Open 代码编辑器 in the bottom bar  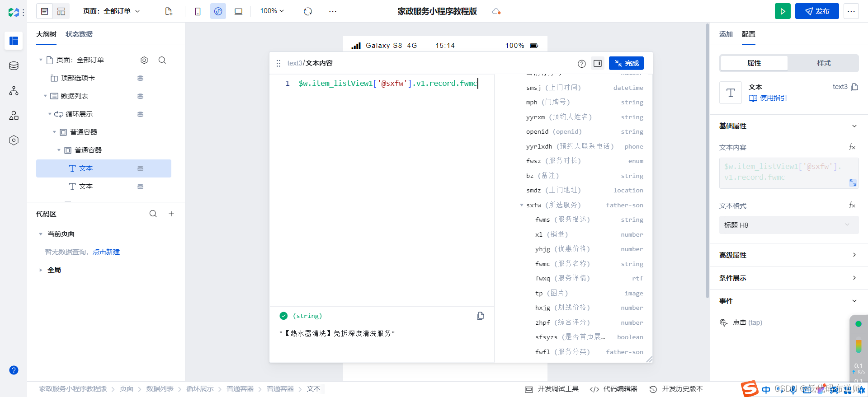click(614, 389)
